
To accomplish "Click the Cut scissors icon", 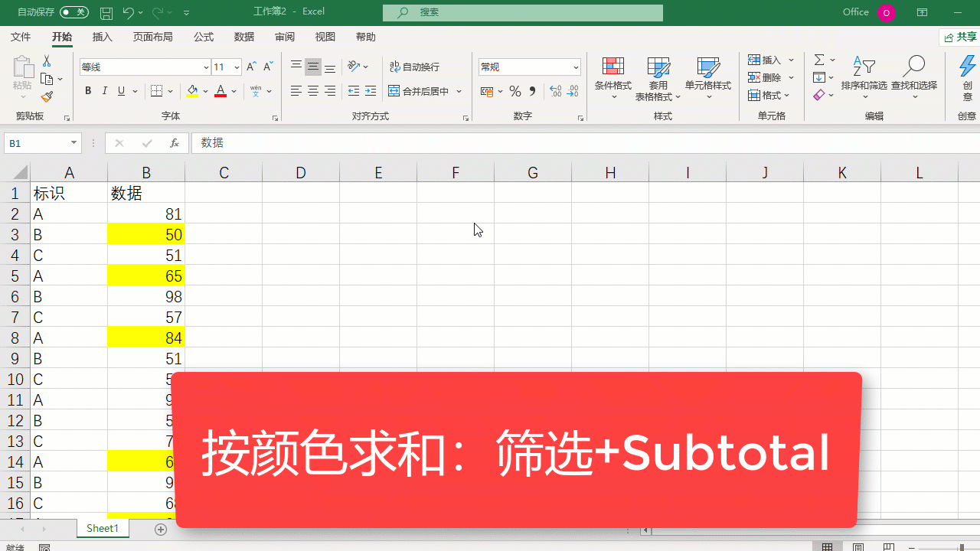I will 47,61.
